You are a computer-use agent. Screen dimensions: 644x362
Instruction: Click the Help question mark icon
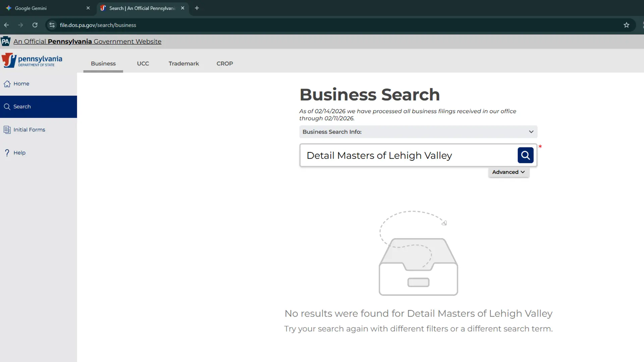pos(7,153)
